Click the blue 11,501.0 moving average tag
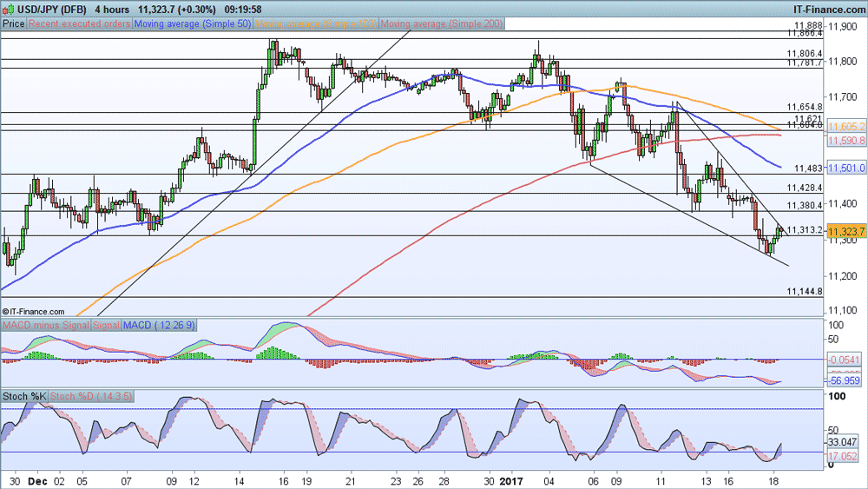The height and width of the screenshot is (489, 868). pyautogui.click(x=846, y=168)
